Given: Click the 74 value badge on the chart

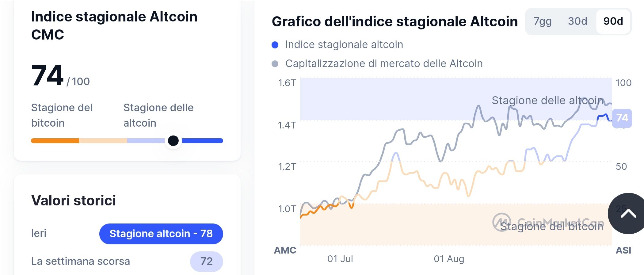Looking at the screenshot, I should 622,118.
